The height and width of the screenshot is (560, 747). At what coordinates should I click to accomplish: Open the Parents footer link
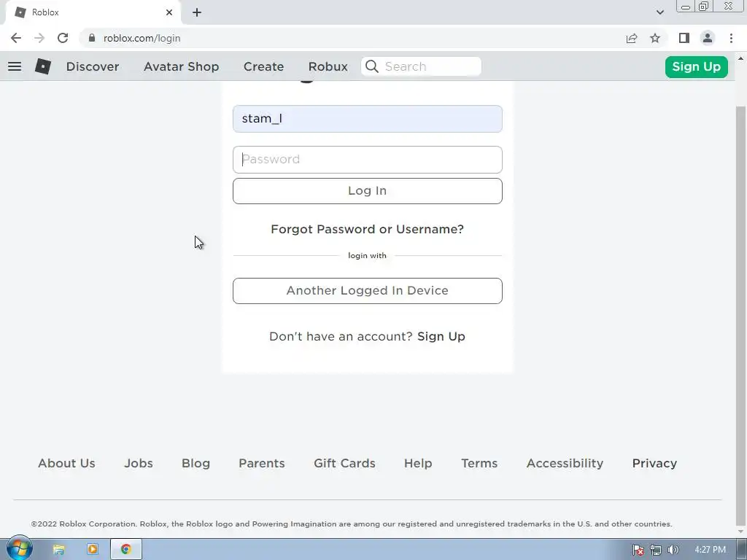coord(262,463)
